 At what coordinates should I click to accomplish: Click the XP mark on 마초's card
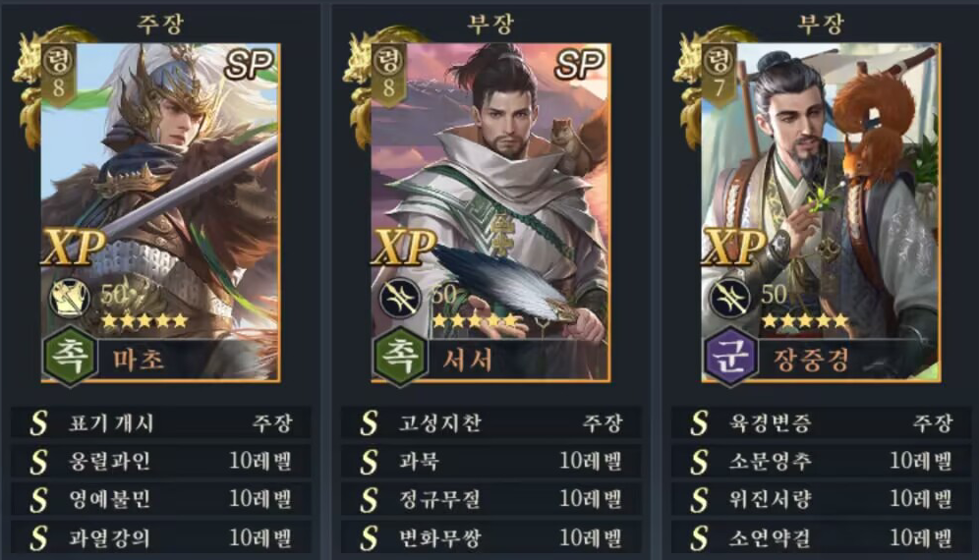tap(73, 248)
